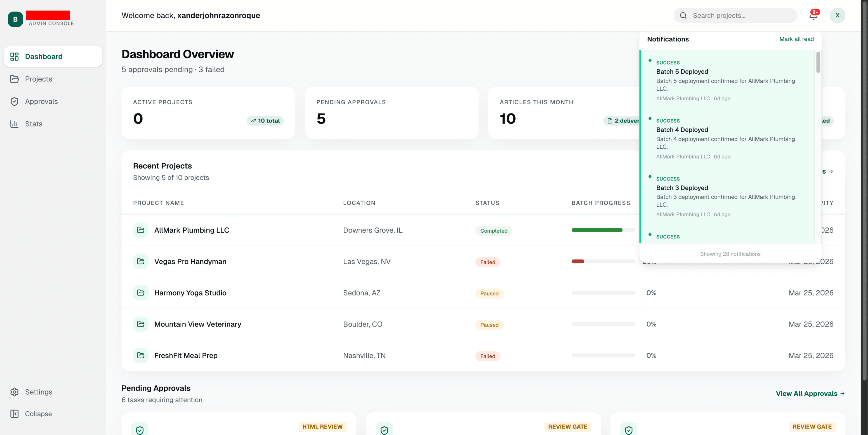Click the Harmony Yoga Studio folder icon
The width and height of the screenshot is (868, 435).
141,293
